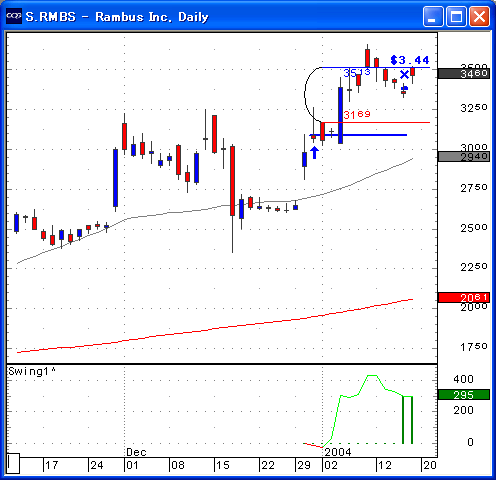Maximize the Rambus Inc. chart window
Screen dimensions: 496x480
[456, 16]
